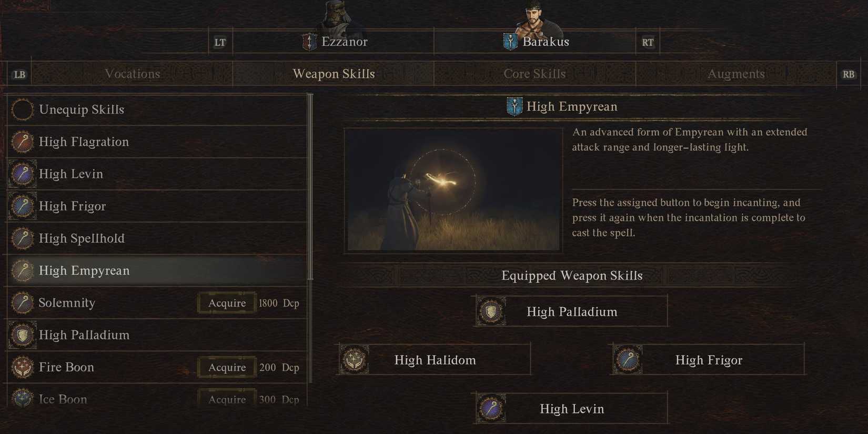Screen dimensions: 868x434
Task: Choose the High Spellhold skill icon
Action: pos(22,238)
